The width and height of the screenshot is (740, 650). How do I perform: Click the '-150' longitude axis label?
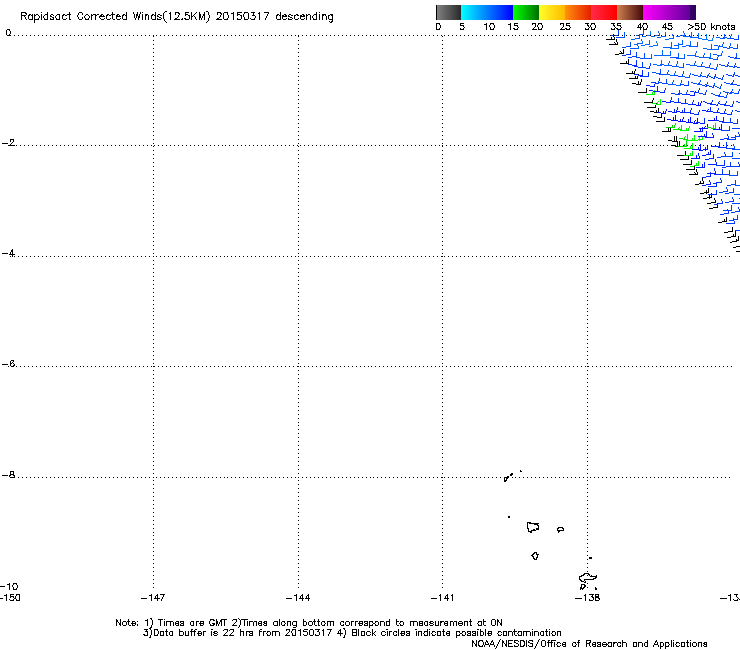(10, 598)
